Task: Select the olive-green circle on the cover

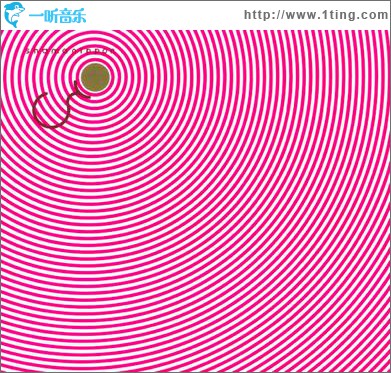Action: click(96, 77)
